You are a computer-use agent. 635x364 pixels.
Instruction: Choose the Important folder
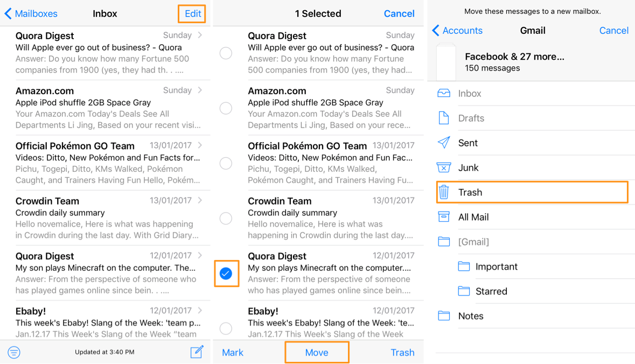pos(496,267)
